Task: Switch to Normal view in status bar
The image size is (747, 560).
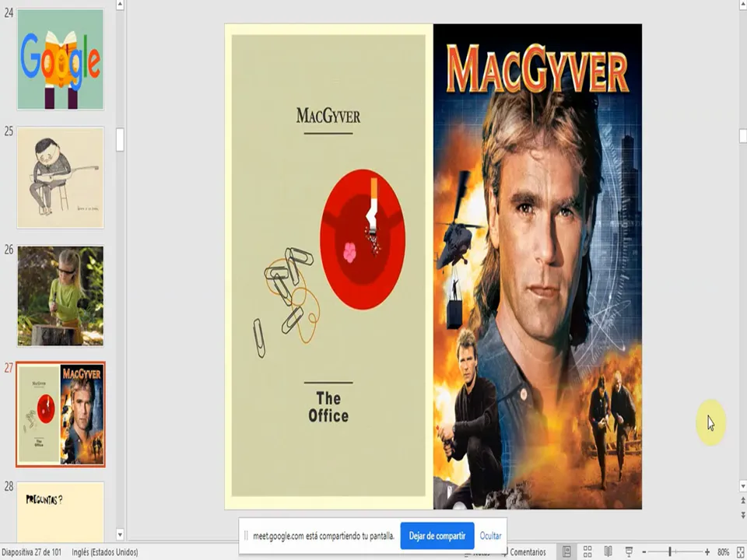Action: point(566,551)
